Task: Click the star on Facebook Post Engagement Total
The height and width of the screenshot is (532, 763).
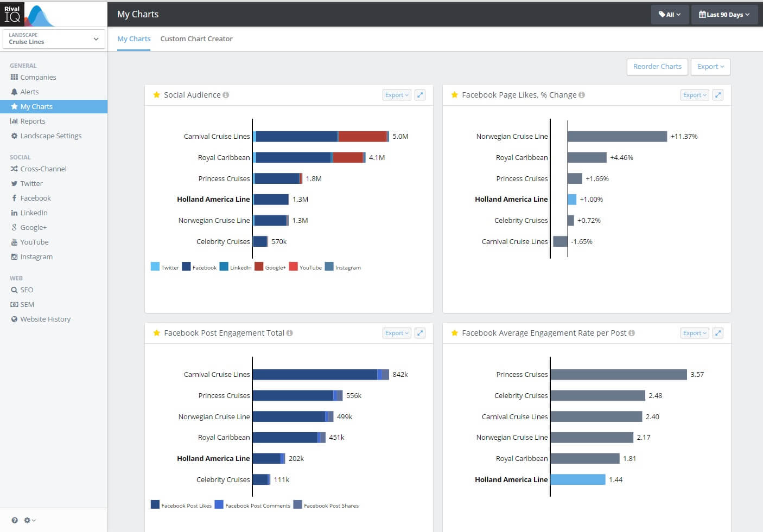Action: click(157, 333)
